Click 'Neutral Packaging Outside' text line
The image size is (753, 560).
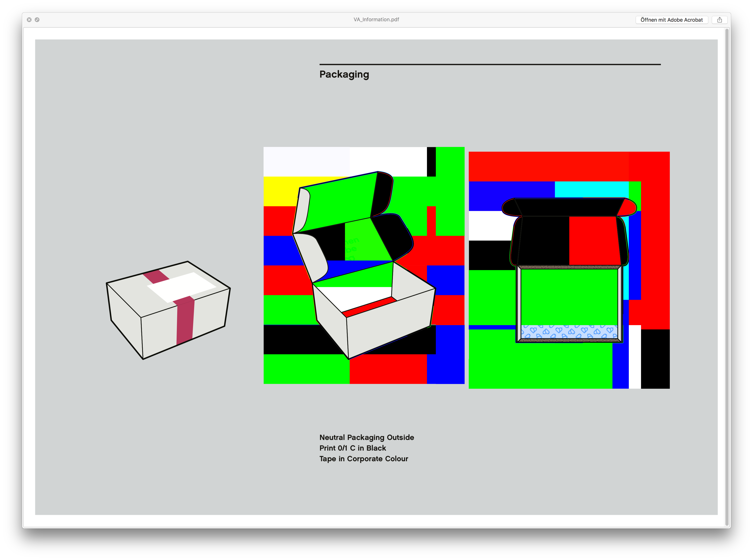[366, 437]
